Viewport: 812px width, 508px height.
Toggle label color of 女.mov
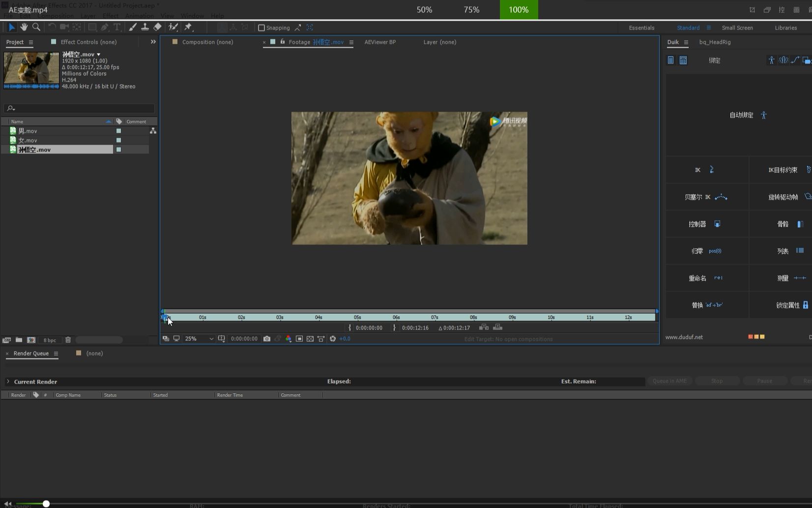click(118, 140)
